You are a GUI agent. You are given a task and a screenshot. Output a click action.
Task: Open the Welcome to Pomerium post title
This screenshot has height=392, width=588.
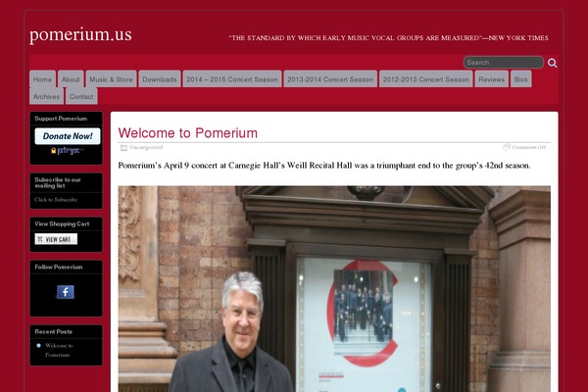(188, 133)
